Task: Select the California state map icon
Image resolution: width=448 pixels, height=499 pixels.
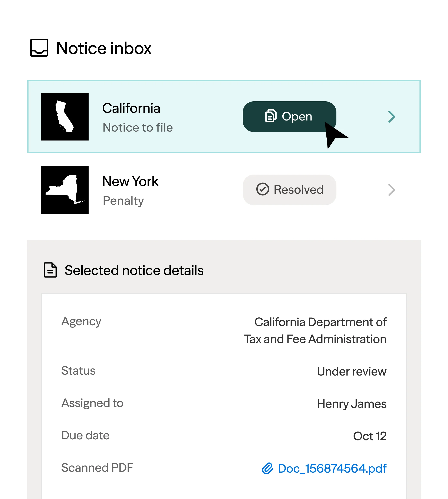Action: click(65, 117)
